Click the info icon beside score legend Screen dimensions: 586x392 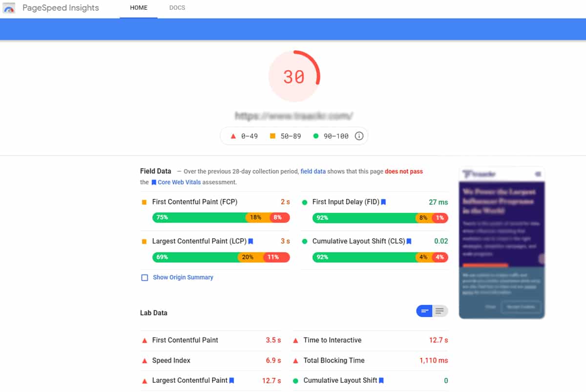[359, 136]
